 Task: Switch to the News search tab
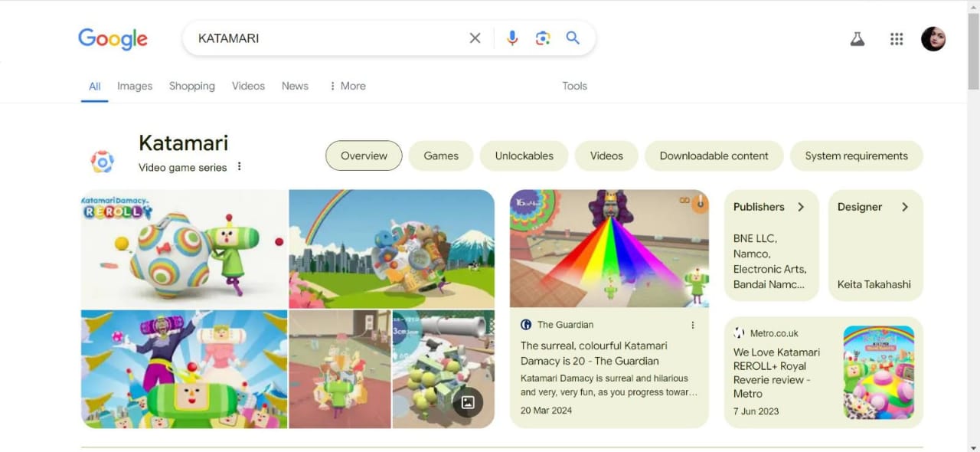pyautogui.click(x=295, y=86)
